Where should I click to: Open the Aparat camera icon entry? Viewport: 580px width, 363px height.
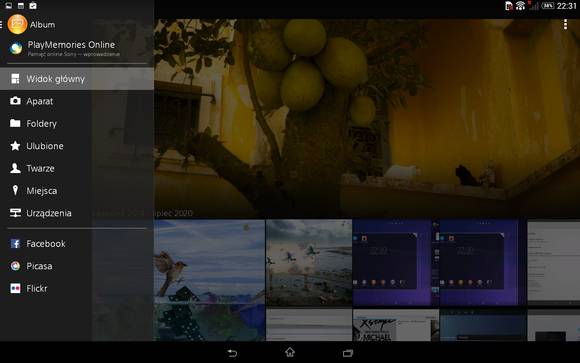pos(15,101)
